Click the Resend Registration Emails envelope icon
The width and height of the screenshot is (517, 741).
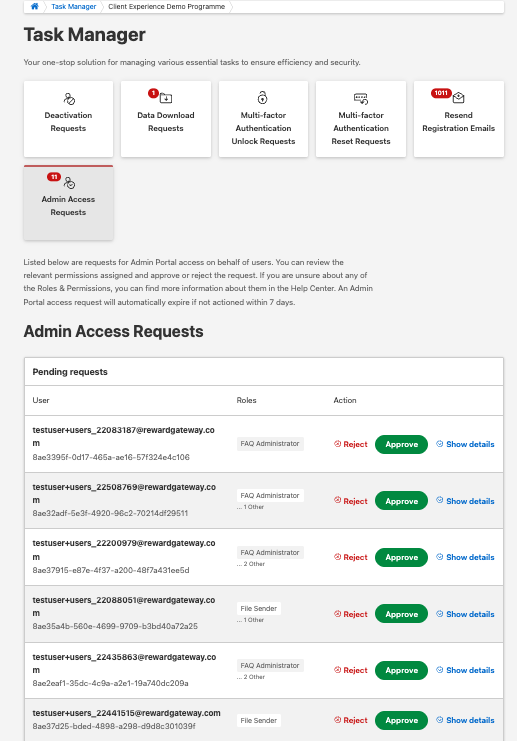coord(458,97)
